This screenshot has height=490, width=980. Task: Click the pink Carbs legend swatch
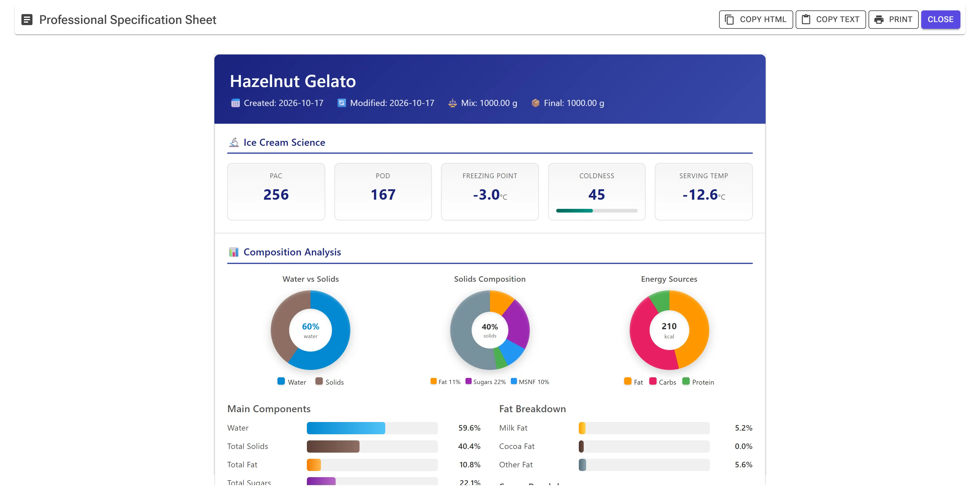point(653,381)
